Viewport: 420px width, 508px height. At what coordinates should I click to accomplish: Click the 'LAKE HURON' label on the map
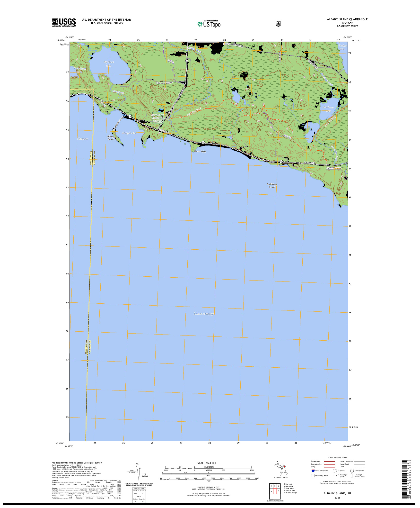coord(204,314)
